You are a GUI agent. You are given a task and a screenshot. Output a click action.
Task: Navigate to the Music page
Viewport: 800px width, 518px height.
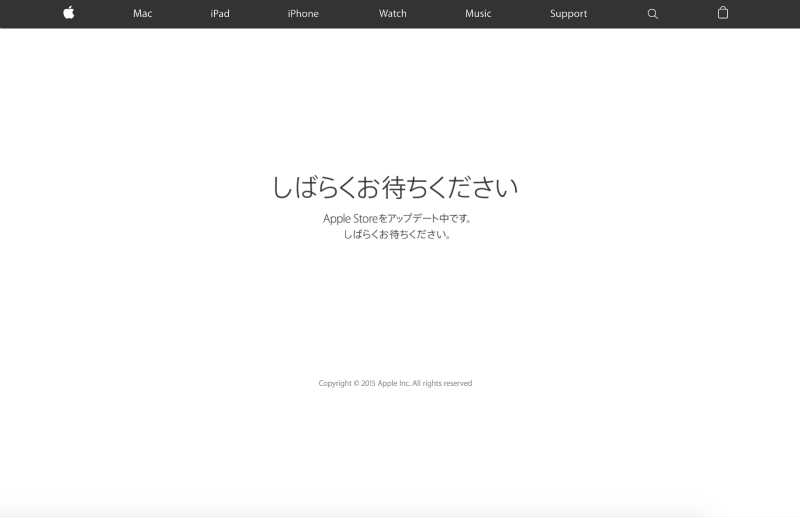(478, 14)
